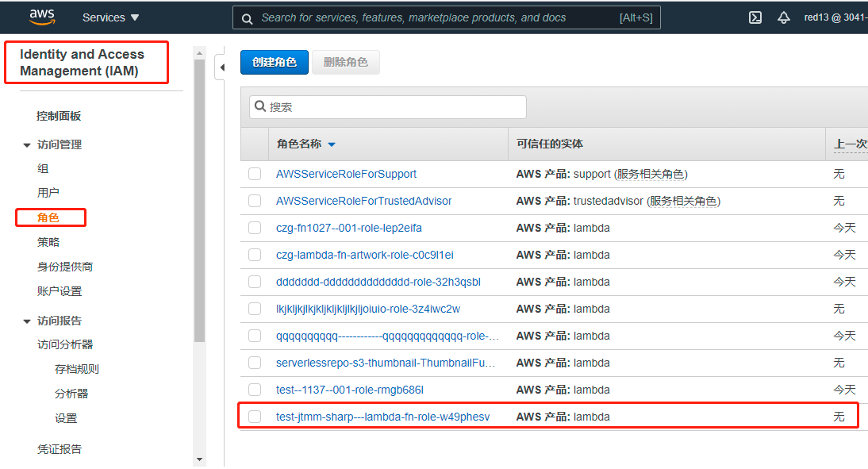
Task: Open 组 in the sidebar
Action: point(43,168)
